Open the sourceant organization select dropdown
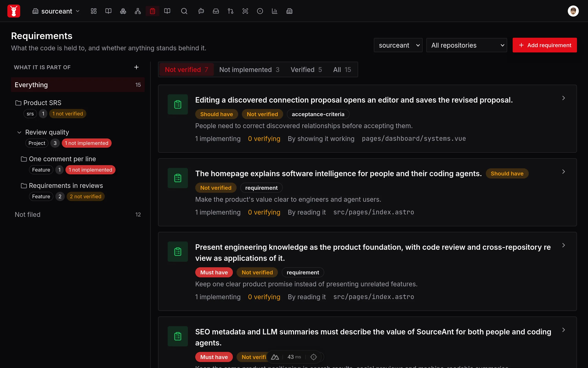 (x=398, y=45)
